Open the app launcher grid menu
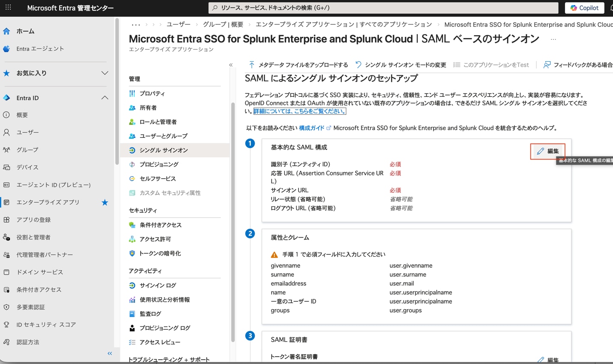 pyautogui.click(x=8, y=7)
